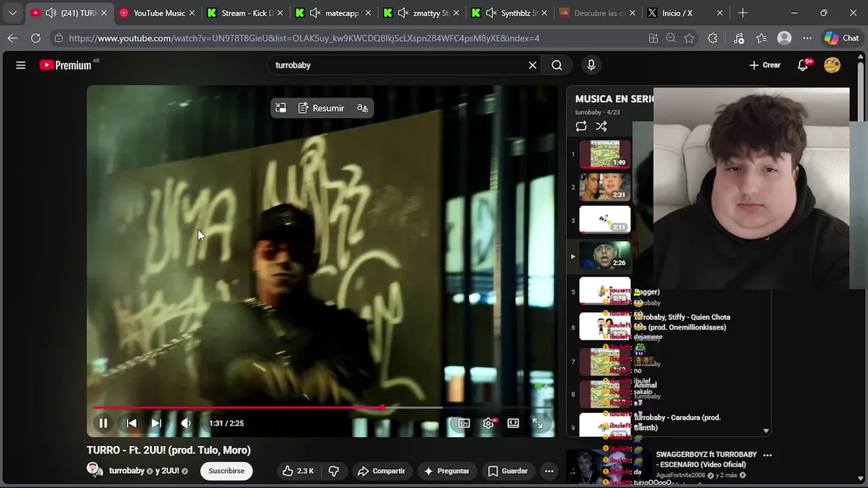Switch to Inicio / X tab
Image resolution: width=868 pixels, height=488 pixels.
tap(686, 13)
